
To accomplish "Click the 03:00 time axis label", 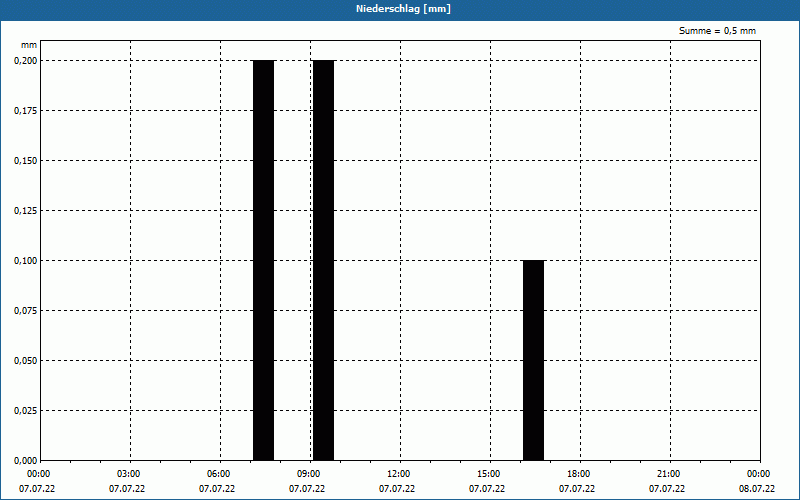I will 129,474.
